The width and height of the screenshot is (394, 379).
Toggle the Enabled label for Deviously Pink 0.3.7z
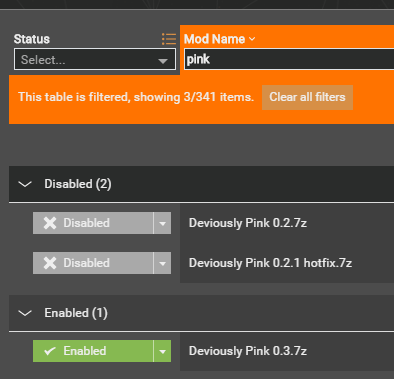click(x=85, y=351)
